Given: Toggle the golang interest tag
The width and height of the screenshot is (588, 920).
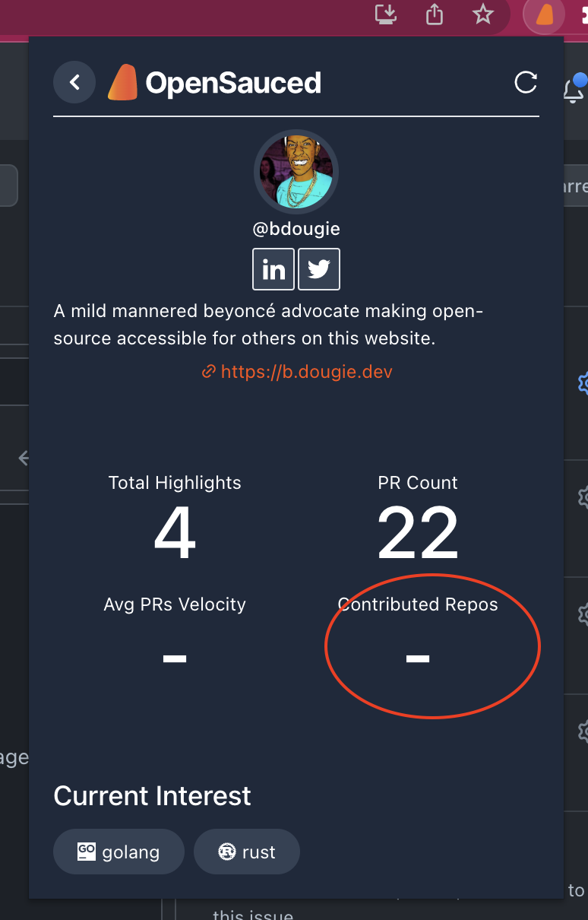Looking at the screenshot, I should pos(119,852).
